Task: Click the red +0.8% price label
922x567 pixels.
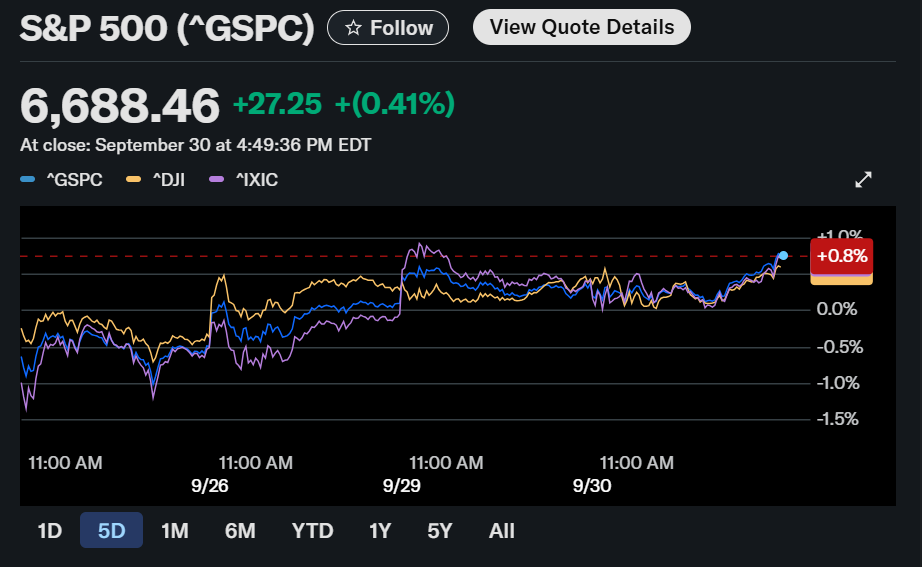Action: tap(842, 256)
